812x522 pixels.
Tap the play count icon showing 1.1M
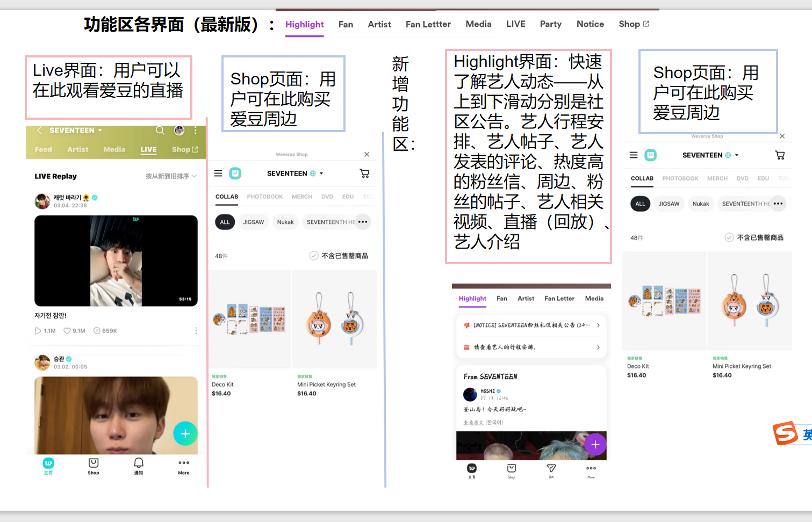tap(38, 331)
